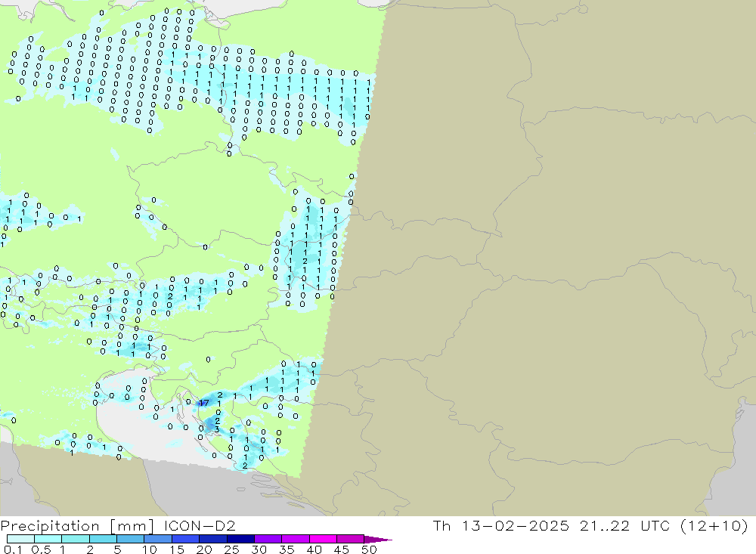The width and height of the screenshot is (756, 554).
Task: Click the legend swatch between 0.5 and 1
Action: click(48, 539)
